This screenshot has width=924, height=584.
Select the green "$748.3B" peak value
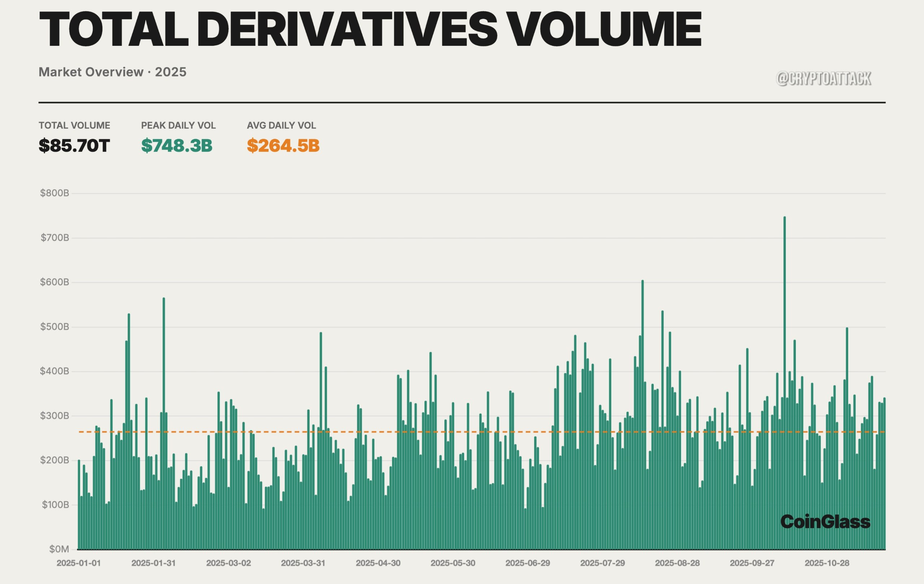coord(177,146)
